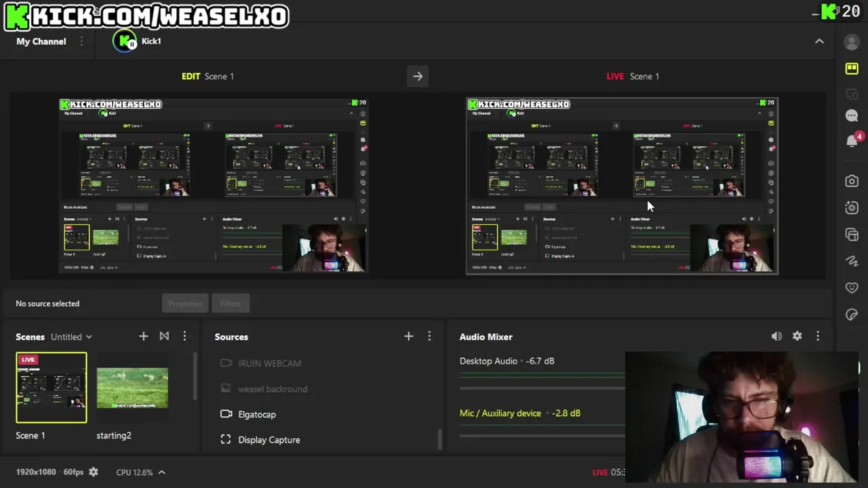This screenshot has height=488, width=868.
Task: Click the Mic / Auxiliary device label
Action: pyautogui.click(x=500, y=413)
